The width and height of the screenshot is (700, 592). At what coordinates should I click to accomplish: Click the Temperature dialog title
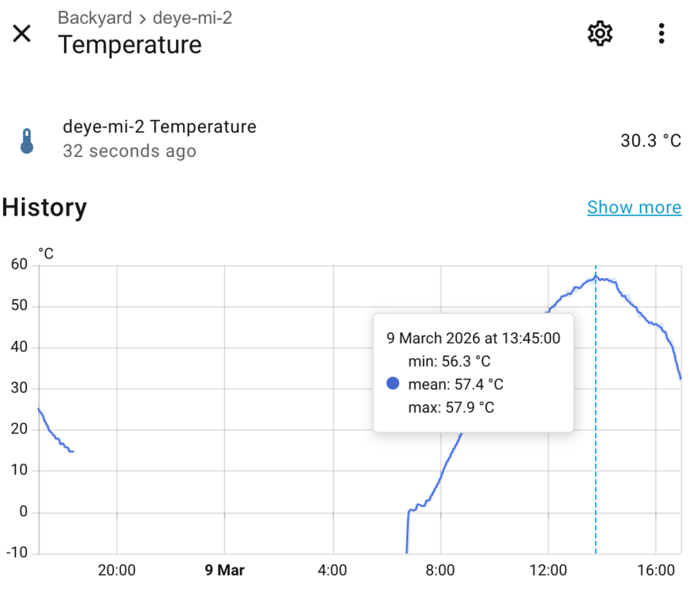(x=129, y=45)
